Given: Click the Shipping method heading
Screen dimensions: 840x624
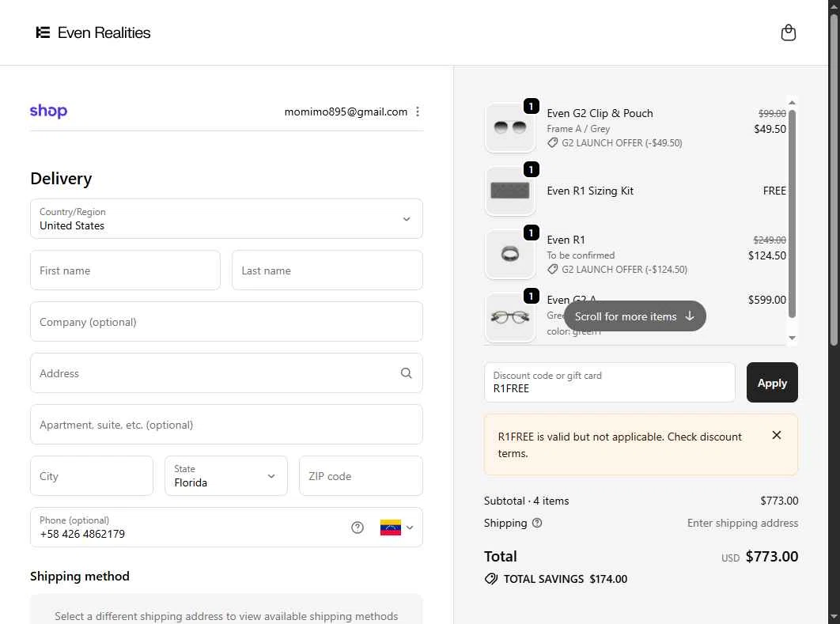Looking at the screenshot, I should click(80, 576).
